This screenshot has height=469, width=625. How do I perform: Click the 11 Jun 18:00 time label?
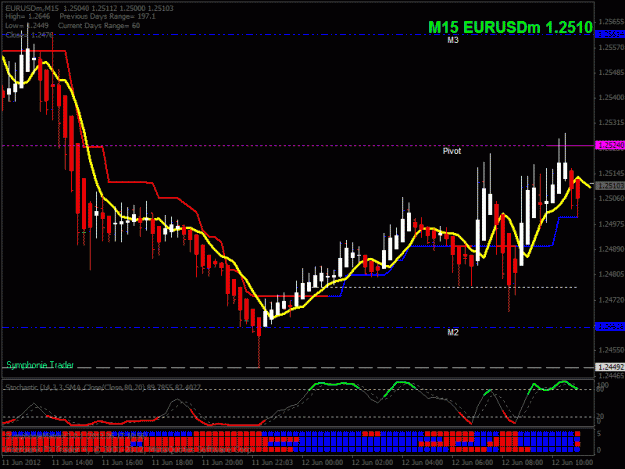tap(172, 462)
